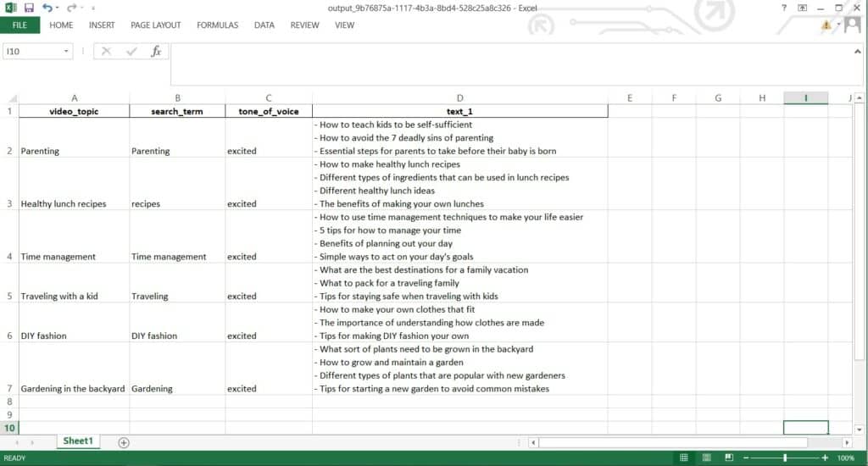
Task: Open Insert Function with the fx icon
Action: [156, 52]
